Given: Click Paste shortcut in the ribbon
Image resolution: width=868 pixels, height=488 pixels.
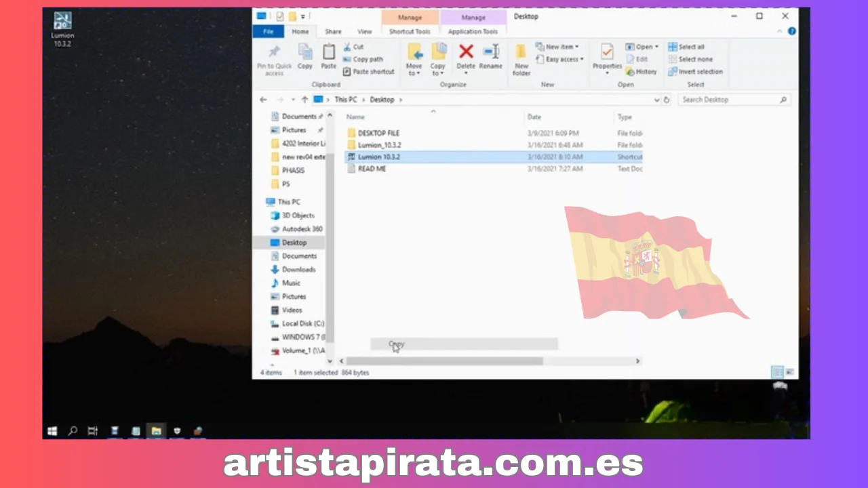Looking at the screenshot, I should [x=368, y=71].
